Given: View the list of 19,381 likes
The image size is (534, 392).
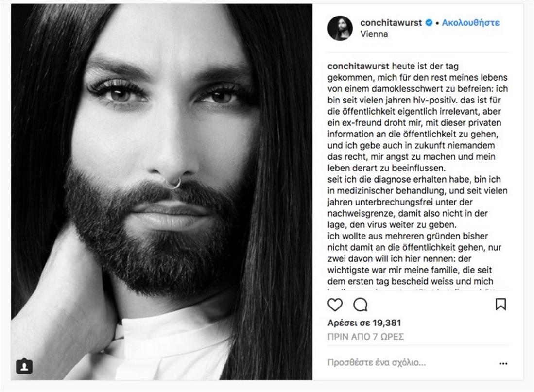Looking at the screenshot, I should click(x=364, y=323).
